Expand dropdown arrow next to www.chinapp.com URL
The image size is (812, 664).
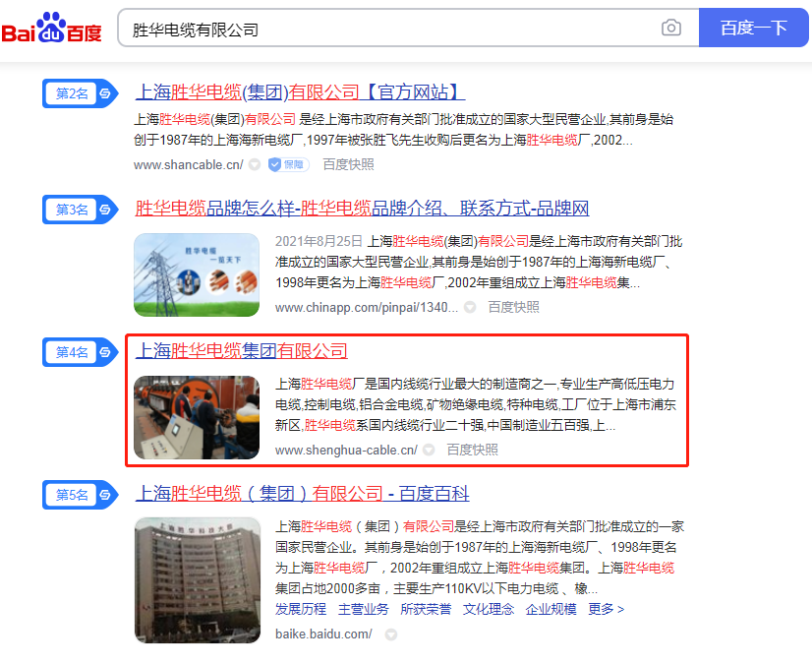pos(470,307)
